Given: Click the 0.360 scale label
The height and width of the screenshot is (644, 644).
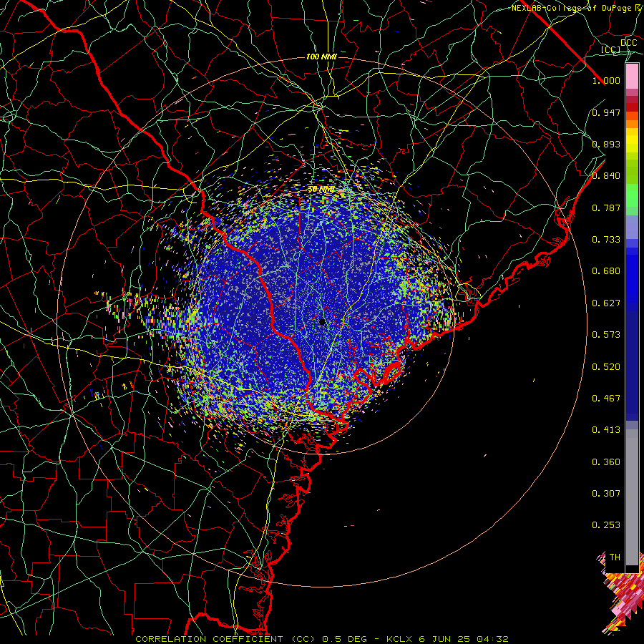Looking at the screenshot, I should pos(606,462).
